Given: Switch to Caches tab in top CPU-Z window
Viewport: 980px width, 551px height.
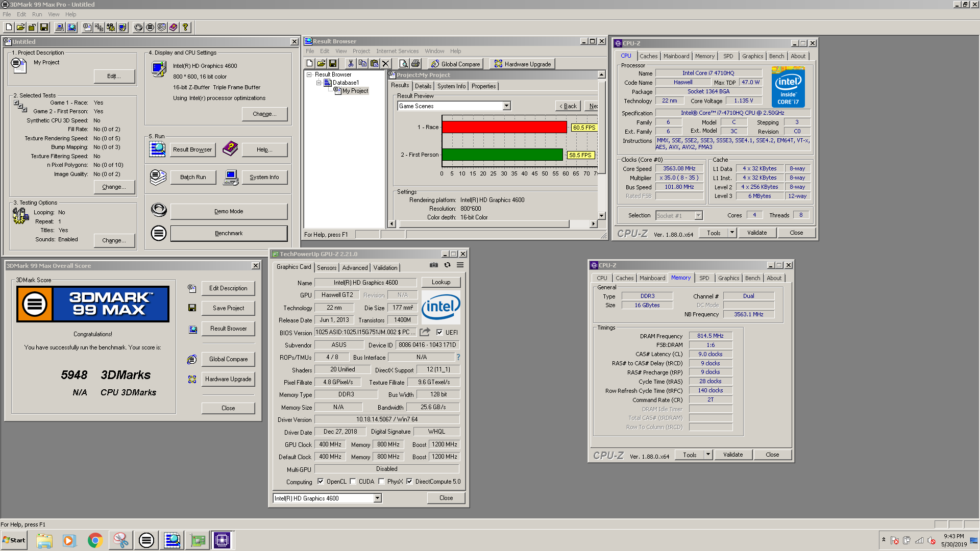Looking at the screenshot, I should click(x=649, y=56).
